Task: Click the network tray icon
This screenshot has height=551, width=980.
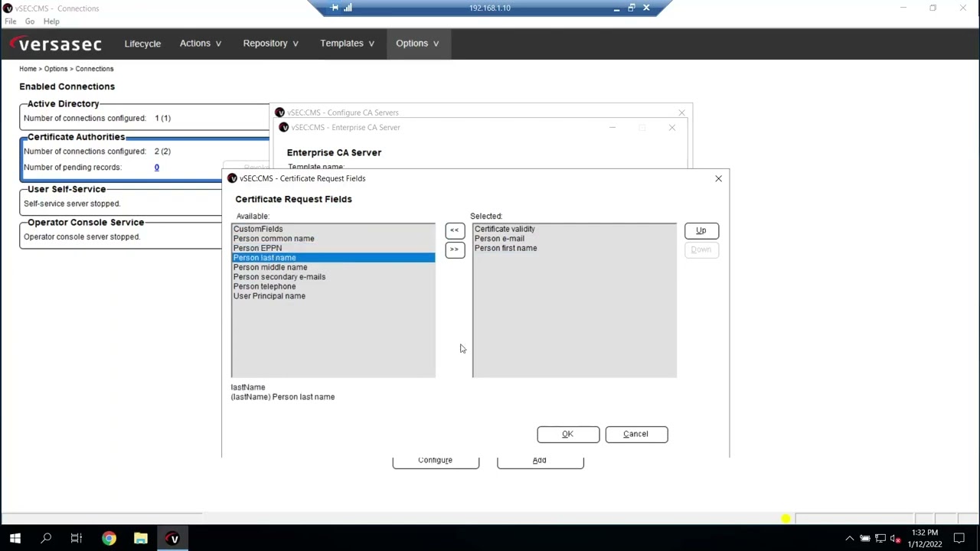Action: [x=880, y=539]
